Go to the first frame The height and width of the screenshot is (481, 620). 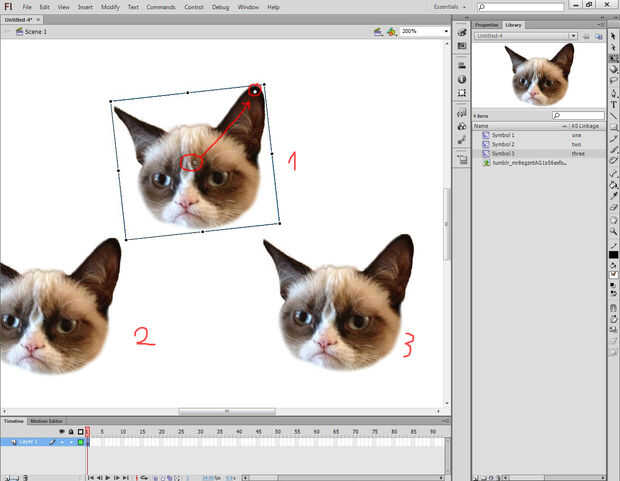coord(91,477)
